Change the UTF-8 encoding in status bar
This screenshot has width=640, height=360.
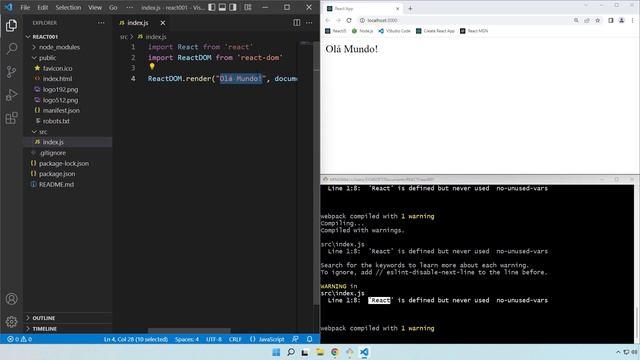tap(214, 339)
